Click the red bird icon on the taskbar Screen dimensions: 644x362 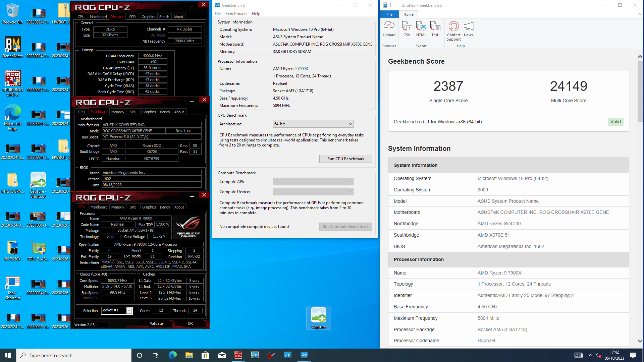coord(271,355)
